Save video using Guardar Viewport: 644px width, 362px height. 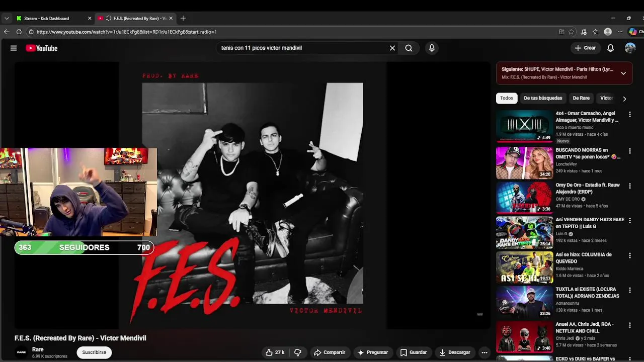(x=413, y=352)
